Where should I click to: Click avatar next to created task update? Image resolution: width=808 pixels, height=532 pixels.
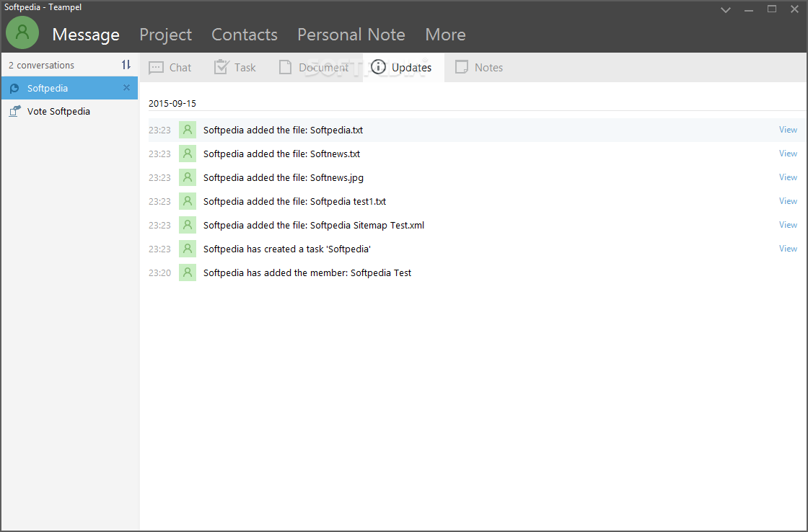[x=188, y=248]
